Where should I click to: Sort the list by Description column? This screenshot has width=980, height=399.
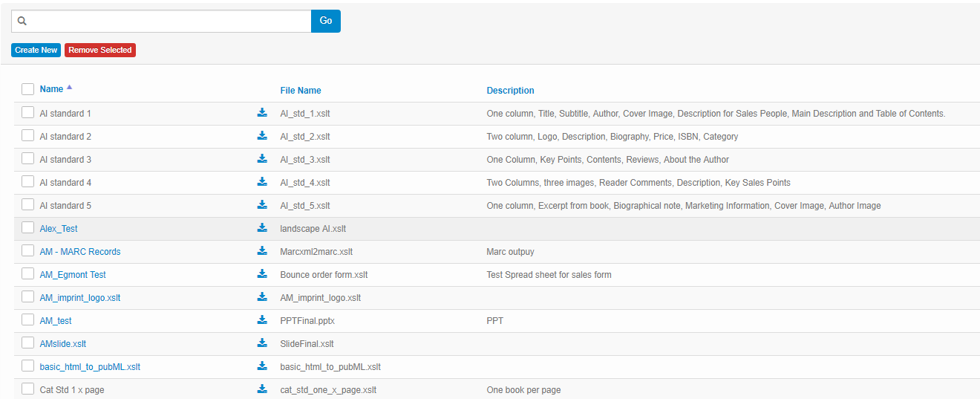pyautogui.click(x=510, y=90)
